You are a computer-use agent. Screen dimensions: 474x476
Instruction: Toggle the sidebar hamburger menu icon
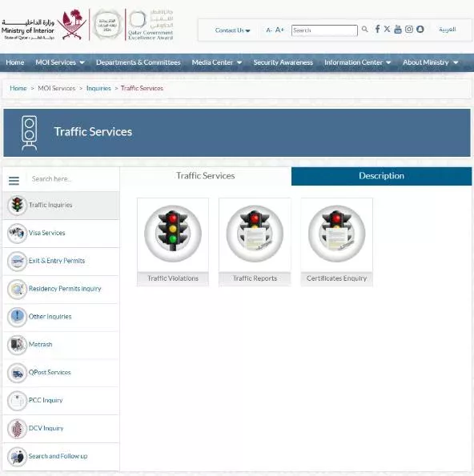pyautogui.click(x=14, y=181)
